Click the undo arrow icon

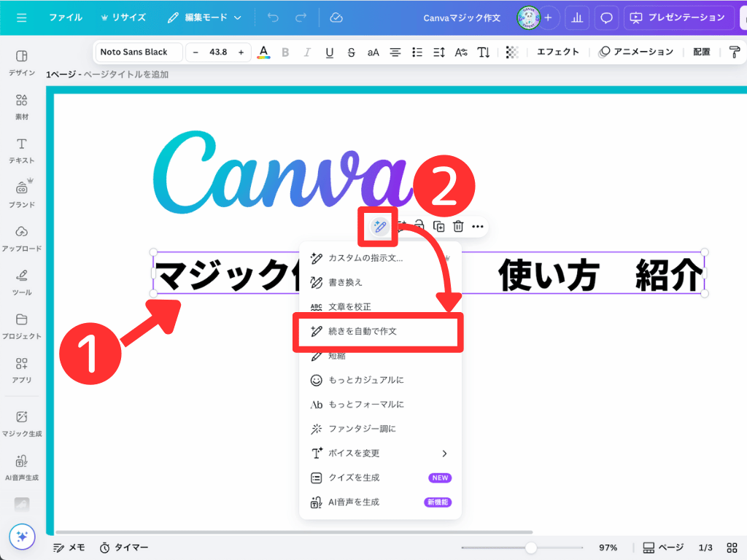tap(273, 17)
